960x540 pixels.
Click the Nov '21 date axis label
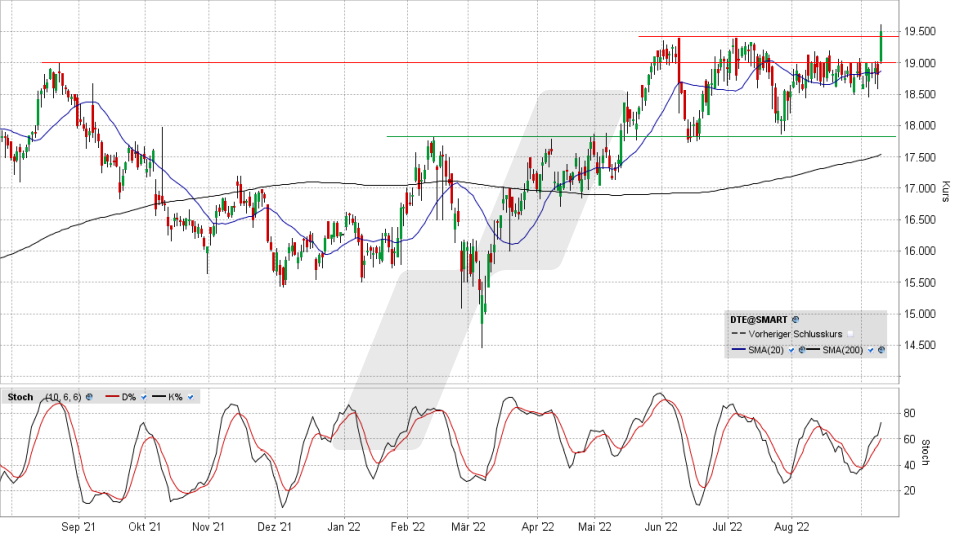click(209, 527)
